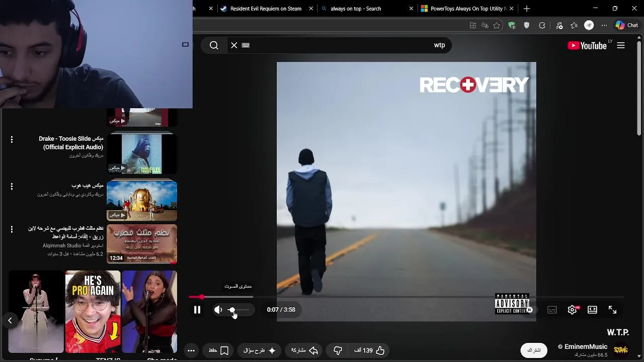The height and width of the screenshot is (362, 644).
Task: Toggle the autoplay switch in the player
Action: pyautogui.click(x=529, y=310)
